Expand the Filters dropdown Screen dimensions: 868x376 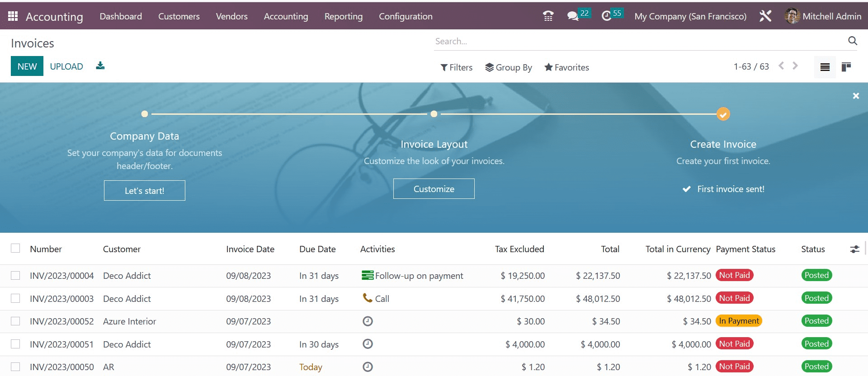[457, 67]
